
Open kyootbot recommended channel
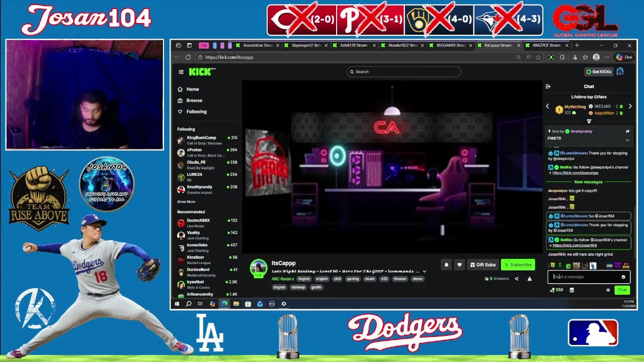207,285
